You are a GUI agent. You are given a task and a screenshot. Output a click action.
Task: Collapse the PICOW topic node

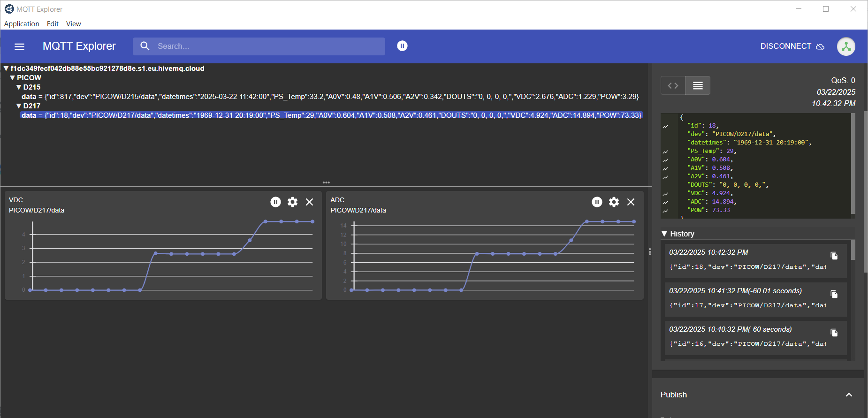tap(13, 78)
